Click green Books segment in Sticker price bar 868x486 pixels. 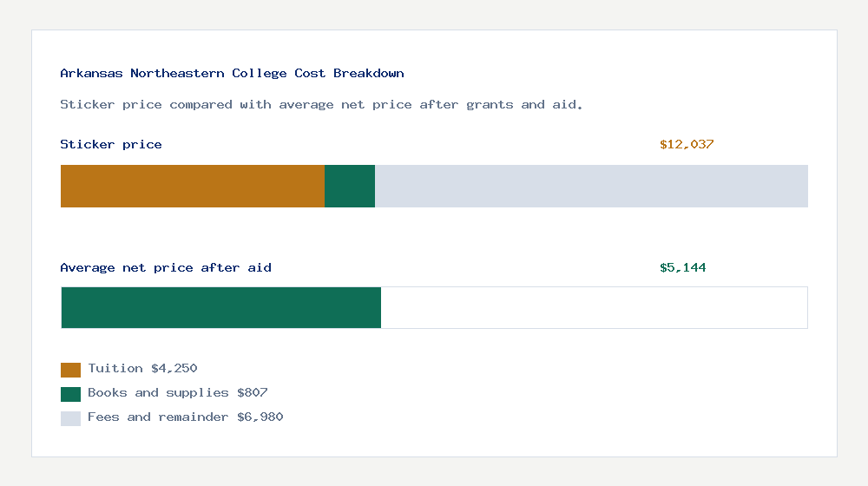pyautogui.click(x=350, y=186)
